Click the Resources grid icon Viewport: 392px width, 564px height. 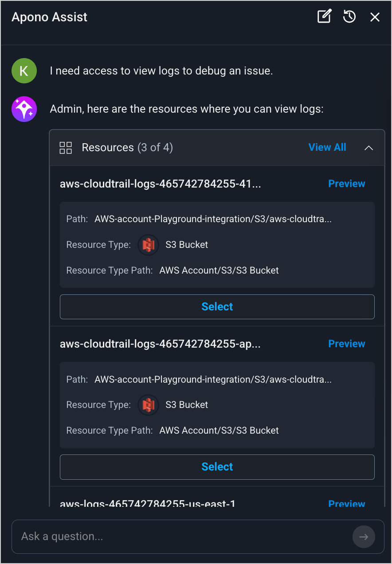point(66,148)
